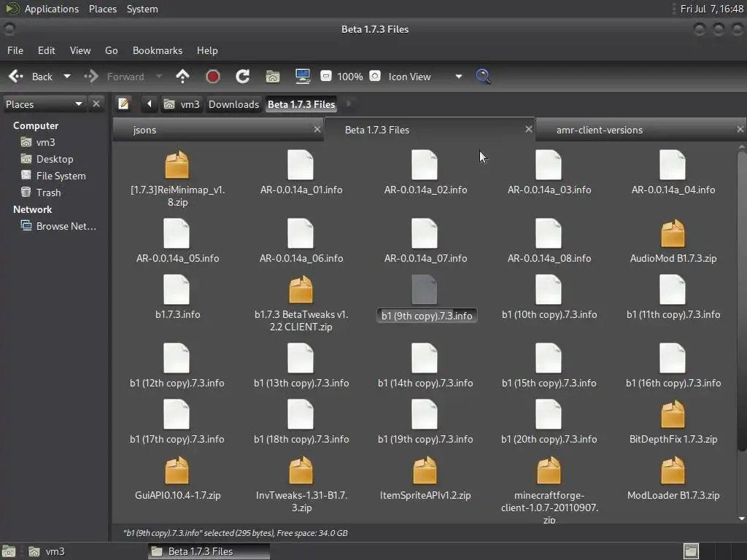Viewport: 747px width, 560px height.
Task: Select the AudioMod B1.7.3.zip archive icon
Action: (x=673, y=233)
